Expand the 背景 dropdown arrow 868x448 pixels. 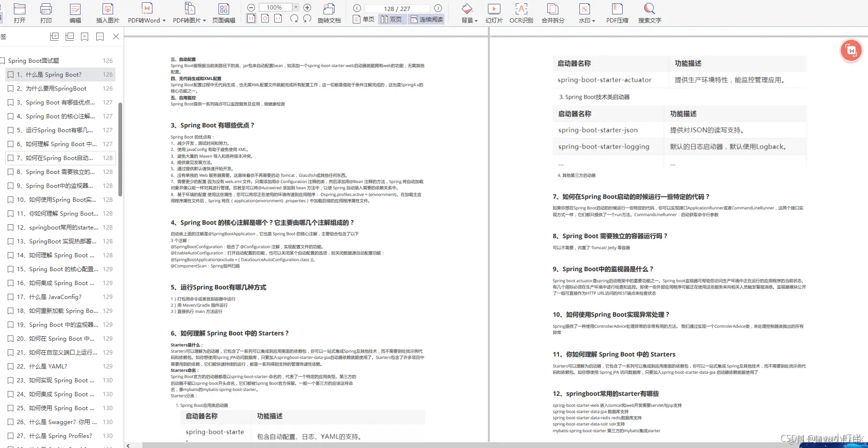[x=476, y=21]
